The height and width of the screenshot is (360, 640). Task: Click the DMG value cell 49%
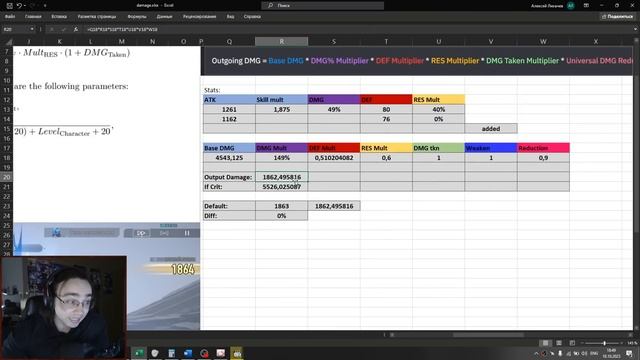(x=334, y=109)
